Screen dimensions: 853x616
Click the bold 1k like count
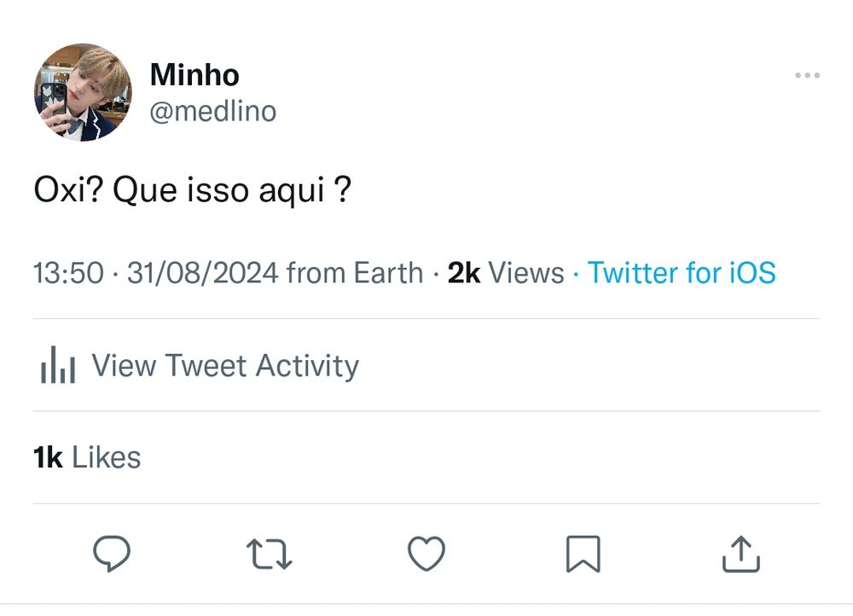point(48,458)
